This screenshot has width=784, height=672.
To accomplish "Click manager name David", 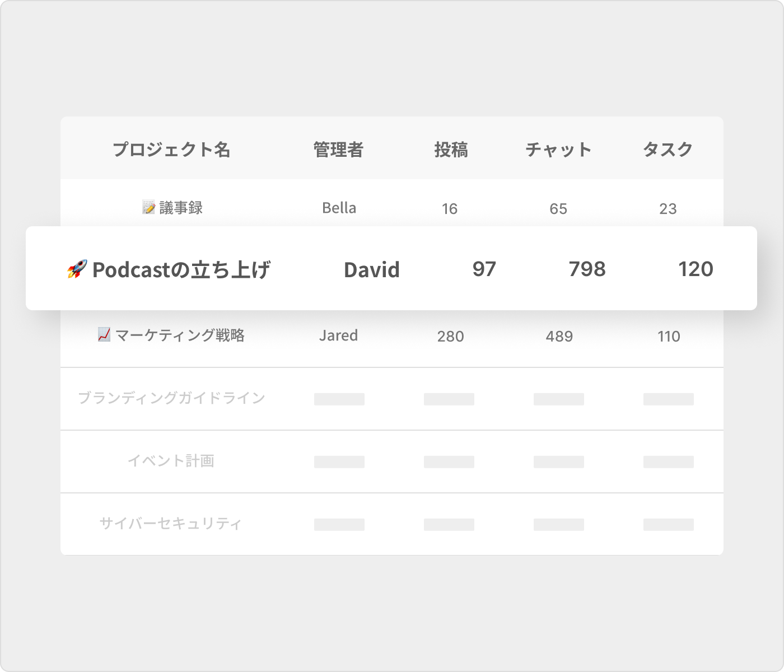I will [x=371, y=269].
